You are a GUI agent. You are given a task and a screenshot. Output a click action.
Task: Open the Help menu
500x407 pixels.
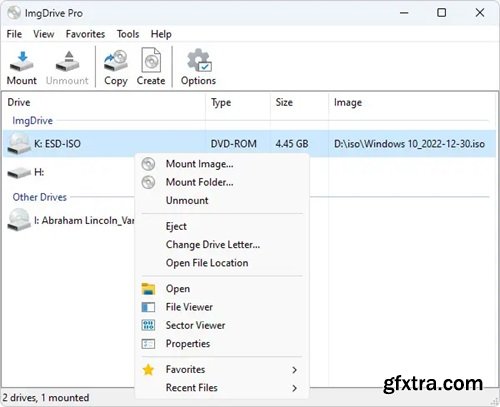pos(161,34)
